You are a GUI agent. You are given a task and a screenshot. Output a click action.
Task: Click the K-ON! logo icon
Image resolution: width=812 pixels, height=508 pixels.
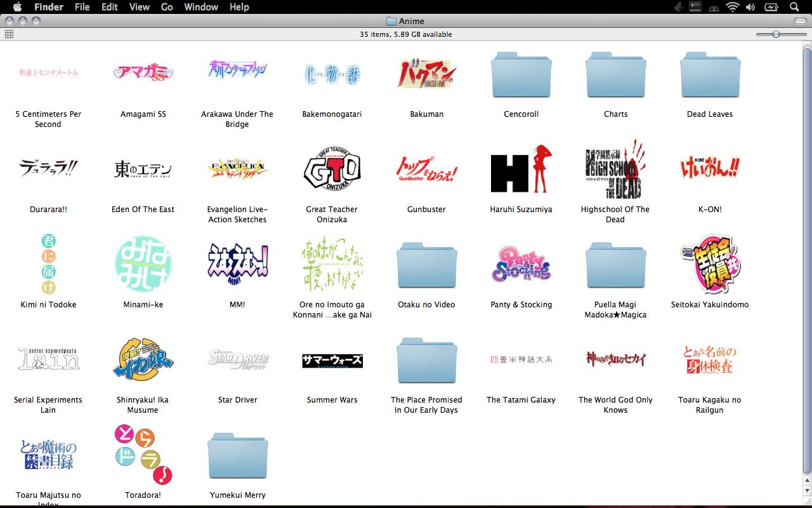click(x=710, y=167)
